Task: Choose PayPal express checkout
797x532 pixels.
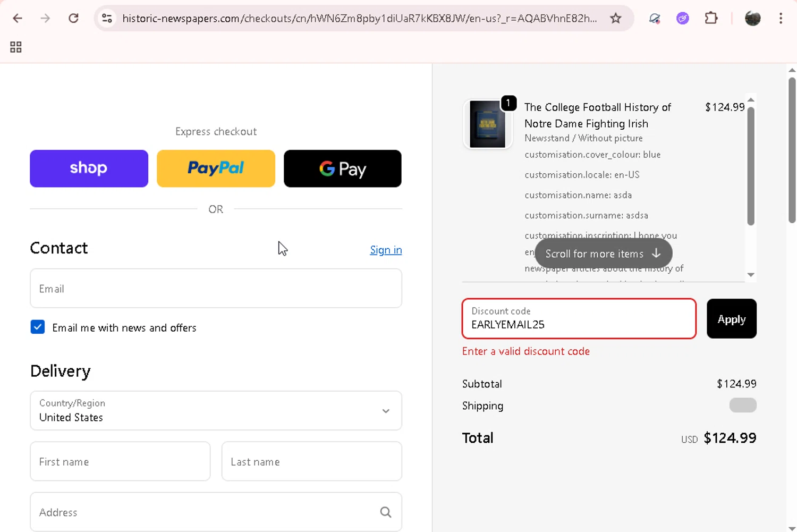Action: [216, 168]
